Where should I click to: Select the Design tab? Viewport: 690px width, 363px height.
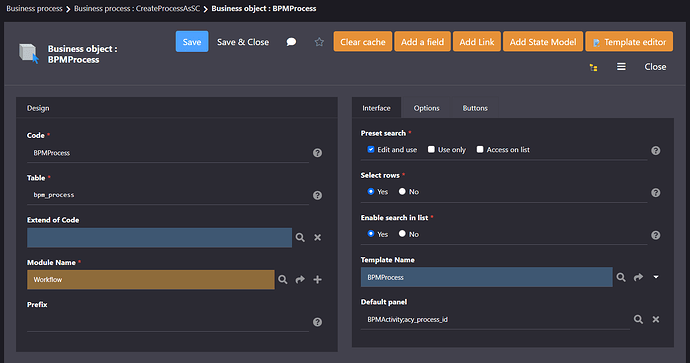tap(38, 108)
